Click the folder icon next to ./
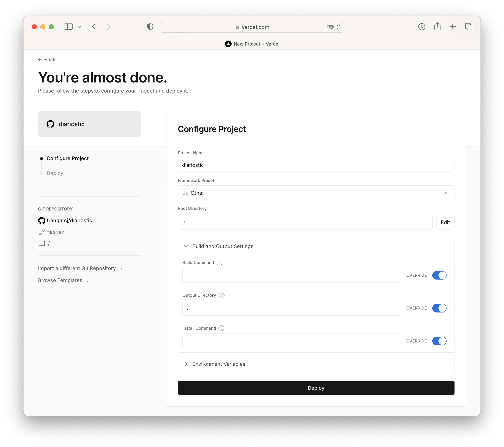Image resolution: width=504 pixels, height=447 pixels. pos(42,243)
